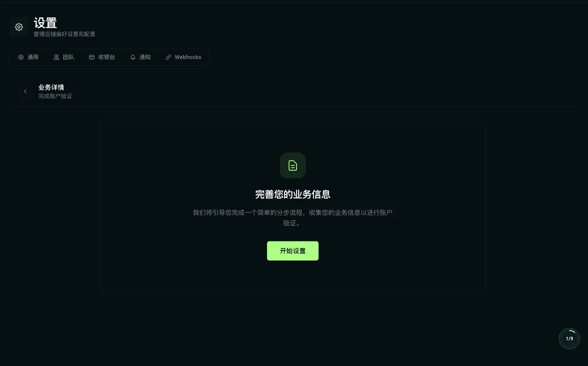
Task: Click the 开始设置 button
Action: [293, 251]
